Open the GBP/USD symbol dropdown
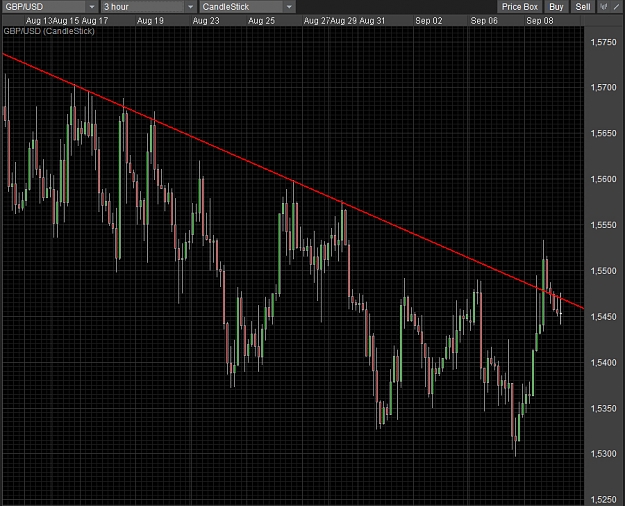Image resolution: width=625 pixels, height=506 pixels. (x=50, y=7)
